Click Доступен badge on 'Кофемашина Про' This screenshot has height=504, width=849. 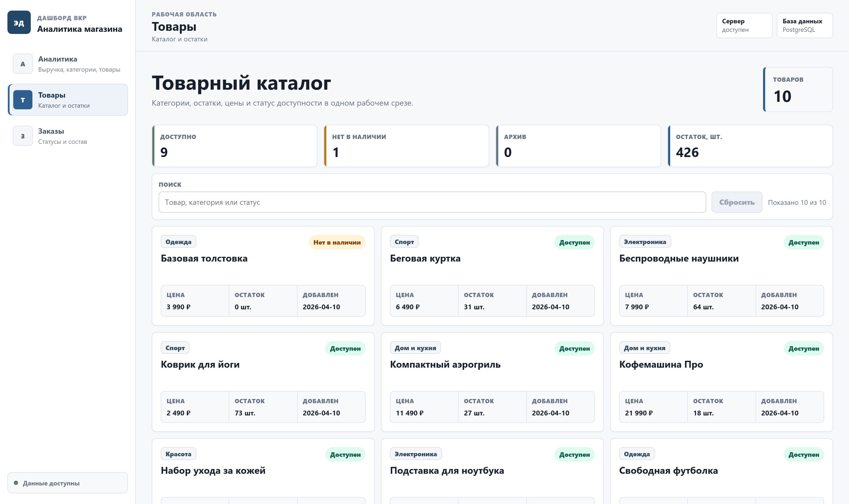pos(803,349)
